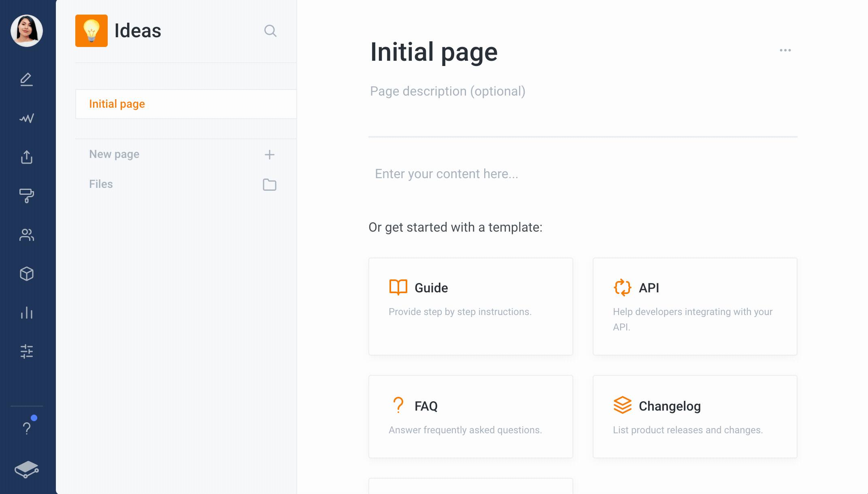This screenshot has width=868, height=494.
Task: Open search in the Ideas panel
Action: [270, 31]
